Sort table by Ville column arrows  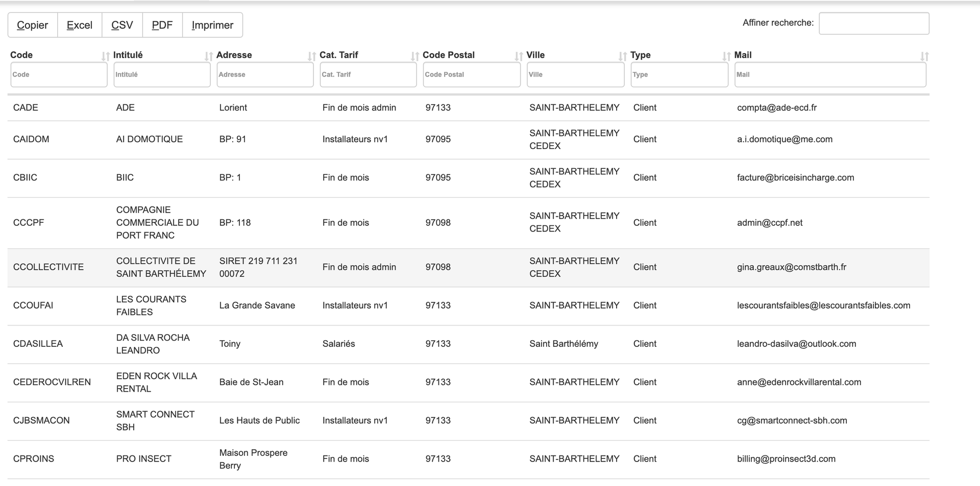click(622, 57)
